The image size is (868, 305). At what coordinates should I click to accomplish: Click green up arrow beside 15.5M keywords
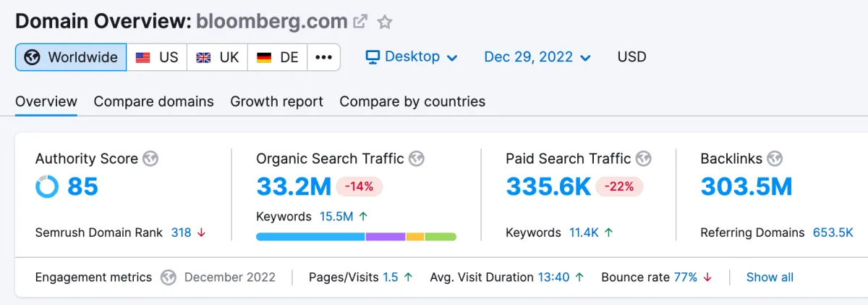click(363, 216)
